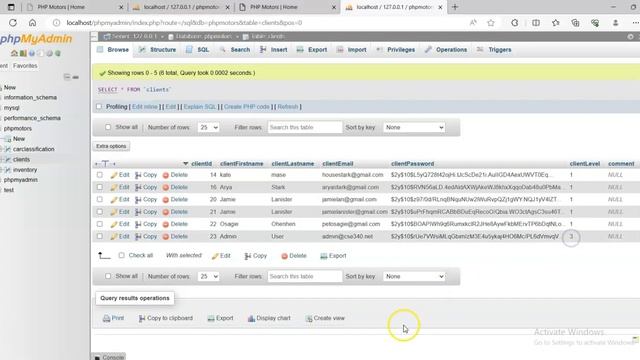
Task: Click the green log out icon beside home
Action: coord(23,53)
